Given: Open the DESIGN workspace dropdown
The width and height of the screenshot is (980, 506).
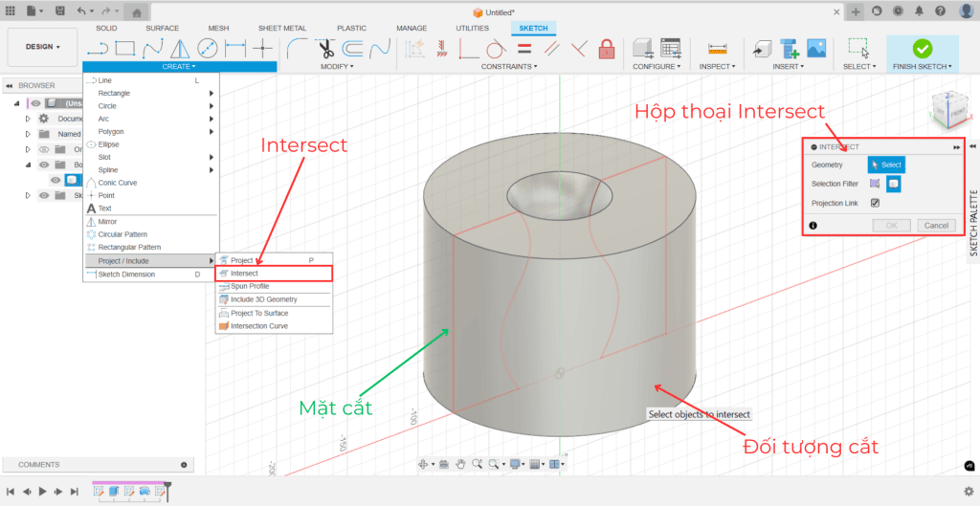Looking at the screenshot, I should [42, 46].
